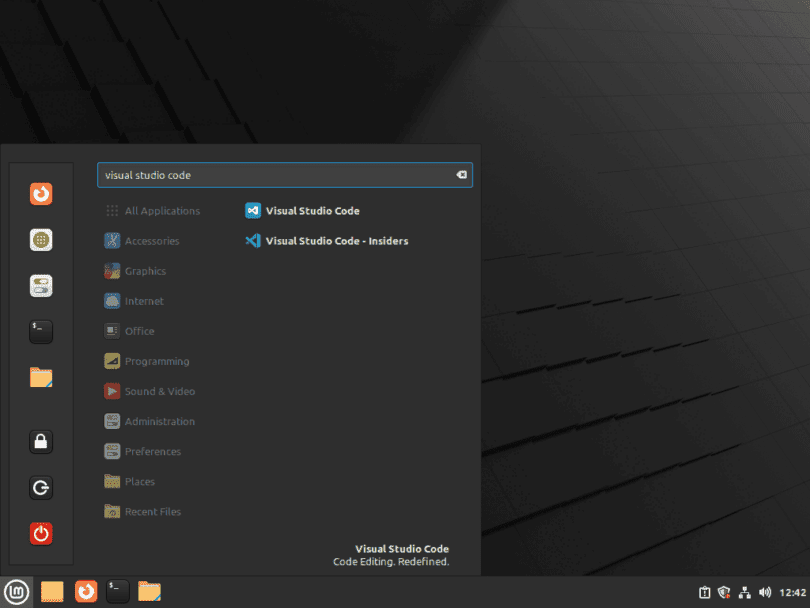Image resolution: width=810 pixels, height=608 pixels.
Task: Open the Software Manager from the sidebar
Action: click(x=40, y=240)
